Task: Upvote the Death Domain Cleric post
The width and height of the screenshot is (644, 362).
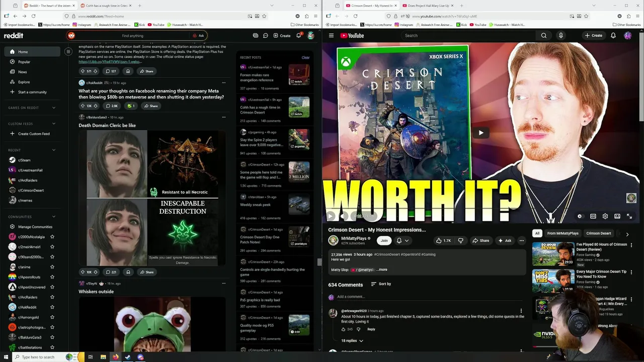Action: pyautogui.click(x=83, y=272)
